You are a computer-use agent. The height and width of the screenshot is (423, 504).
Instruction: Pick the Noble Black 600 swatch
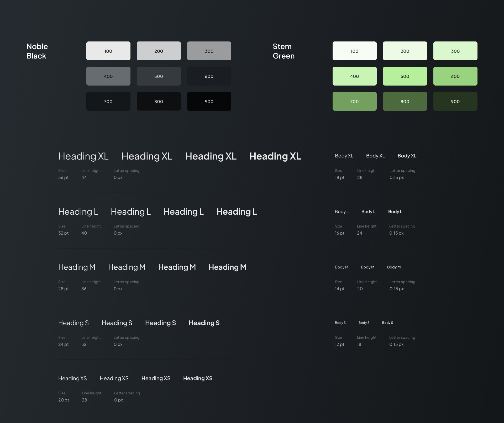click(x=209, y=76)
